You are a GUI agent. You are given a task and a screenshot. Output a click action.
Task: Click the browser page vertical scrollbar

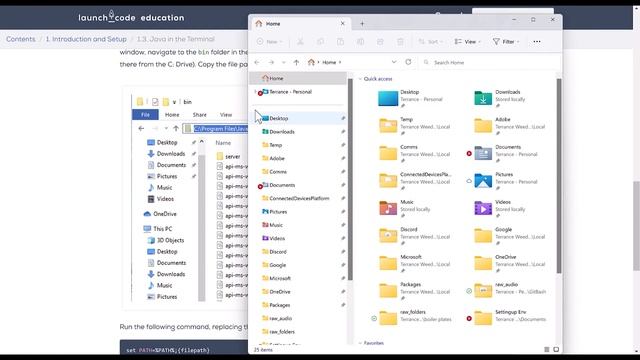click(x=636, y=225)
